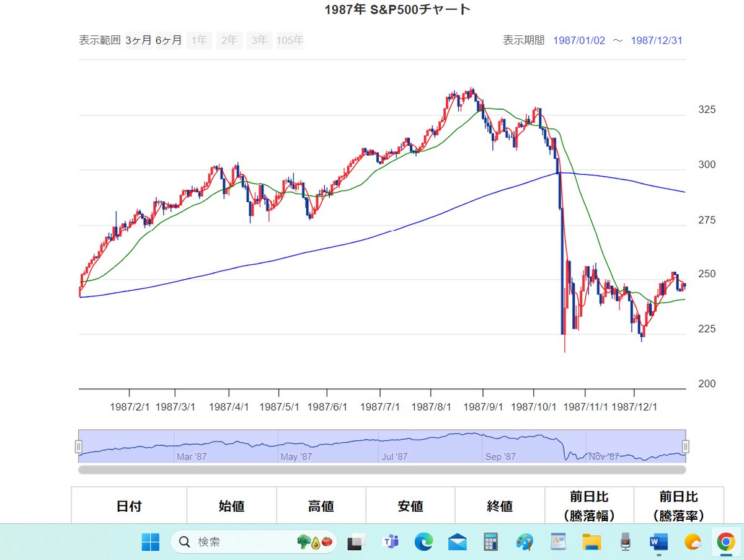Open the Weather app icon in taskbar
Image resolution: width=744 pixels, height=560 pixels.
coord(692,543)
